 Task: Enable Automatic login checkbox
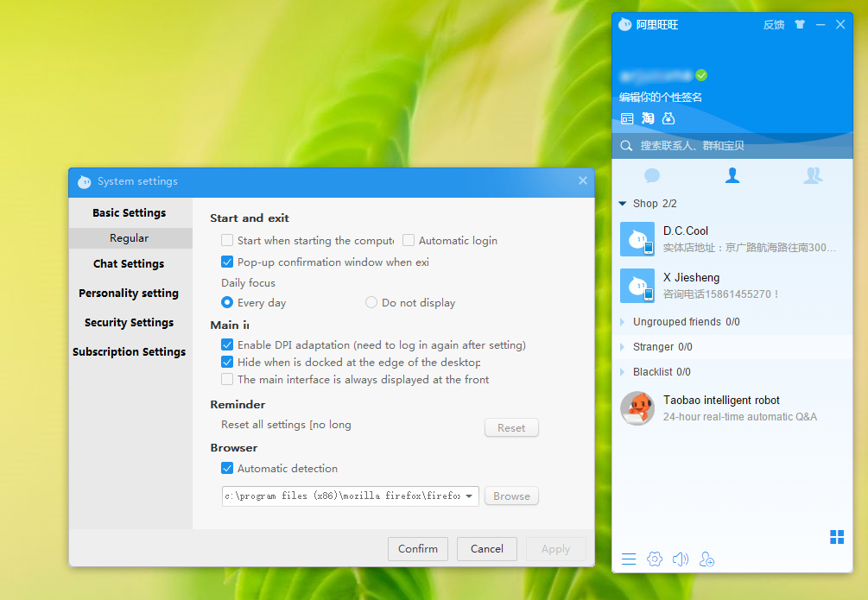409,241
